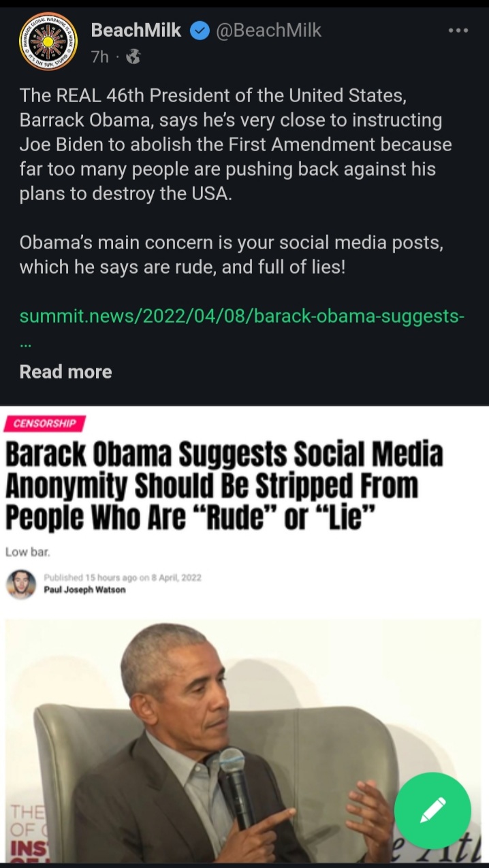Open the summit.news article link
Screen dimensions: 489x868
(x=242, y=317)
